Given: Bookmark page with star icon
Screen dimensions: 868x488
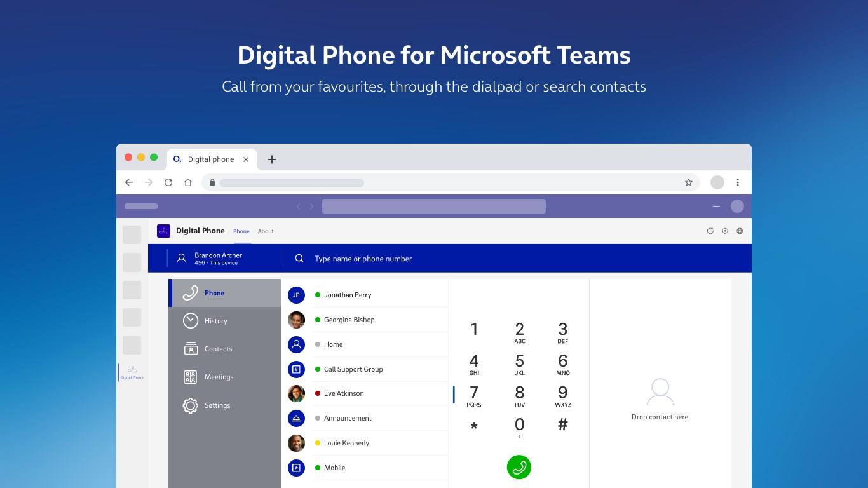Looking at the screenshot, I should (x=689, y=182).
